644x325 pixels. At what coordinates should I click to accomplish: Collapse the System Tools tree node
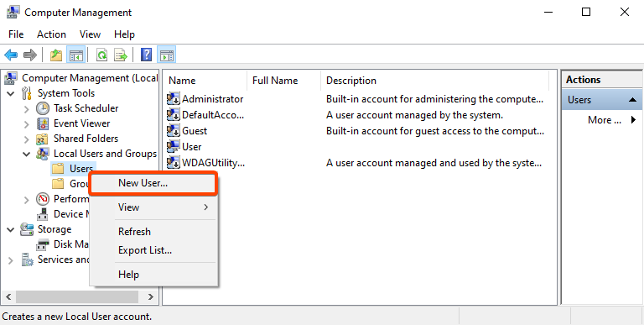(x=11, y=93)
